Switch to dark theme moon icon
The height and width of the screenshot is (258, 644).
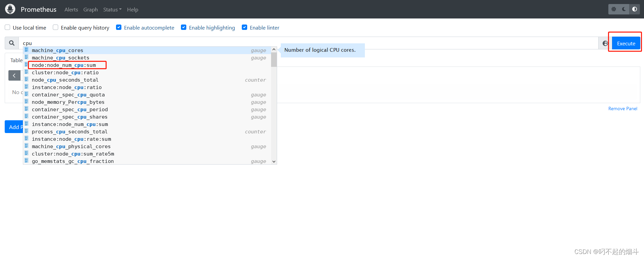(x=624, y=9)
